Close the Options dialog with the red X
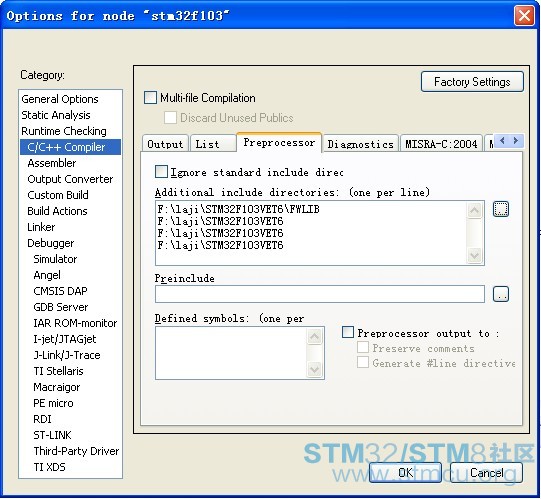Screen dimensions: 541x499 (524, 16)
